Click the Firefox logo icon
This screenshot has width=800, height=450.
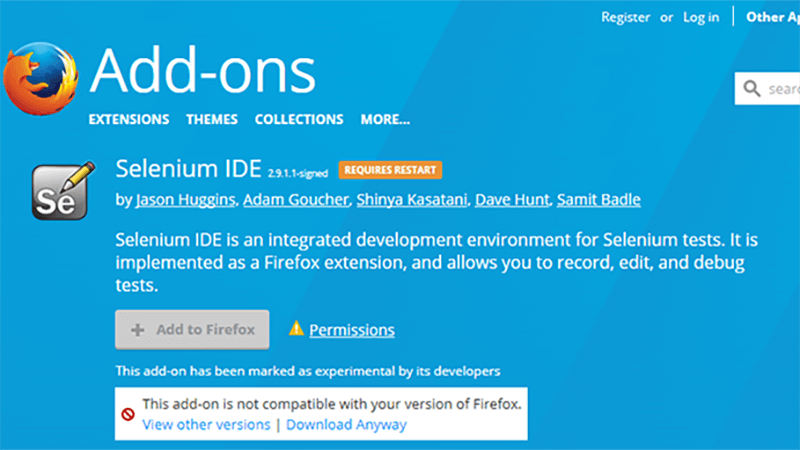tap(40, 82)
